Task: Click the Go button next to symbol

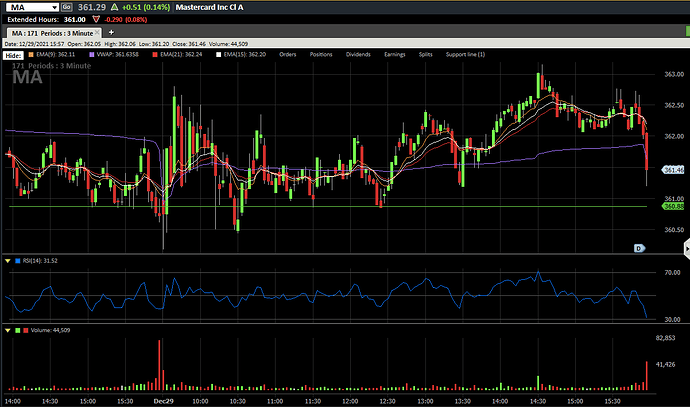Action: (66, 7)
